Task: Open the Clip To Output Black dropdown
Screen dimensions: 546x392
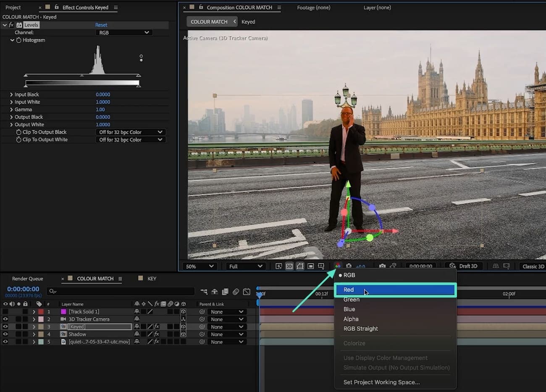Action: 131,132
